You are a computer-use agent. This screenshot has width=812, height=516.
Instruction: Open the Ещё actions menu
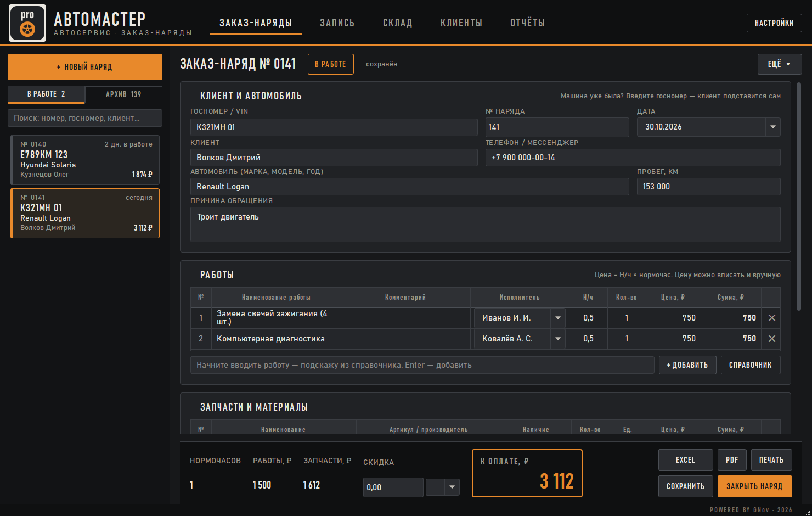[x=780, y=64]
